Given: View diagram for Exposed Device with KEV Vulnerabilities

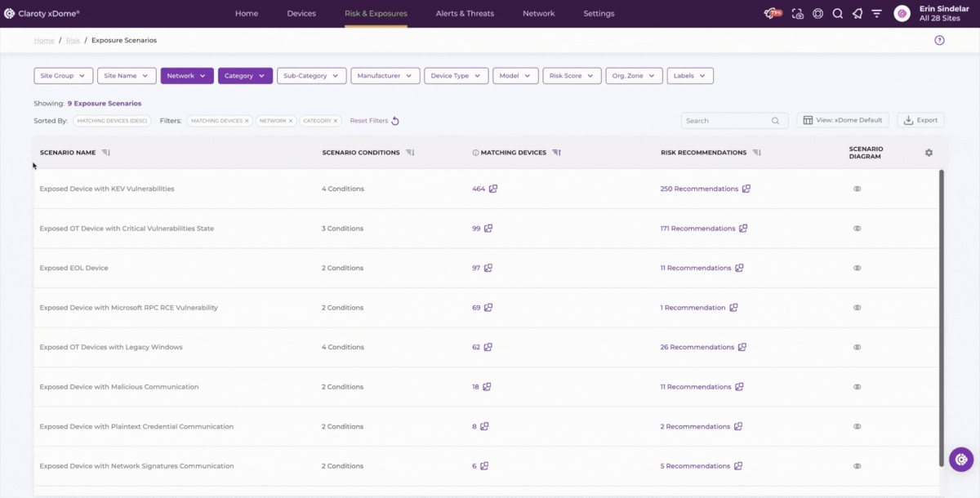Looking at the screenshot, I should [857, 189].
